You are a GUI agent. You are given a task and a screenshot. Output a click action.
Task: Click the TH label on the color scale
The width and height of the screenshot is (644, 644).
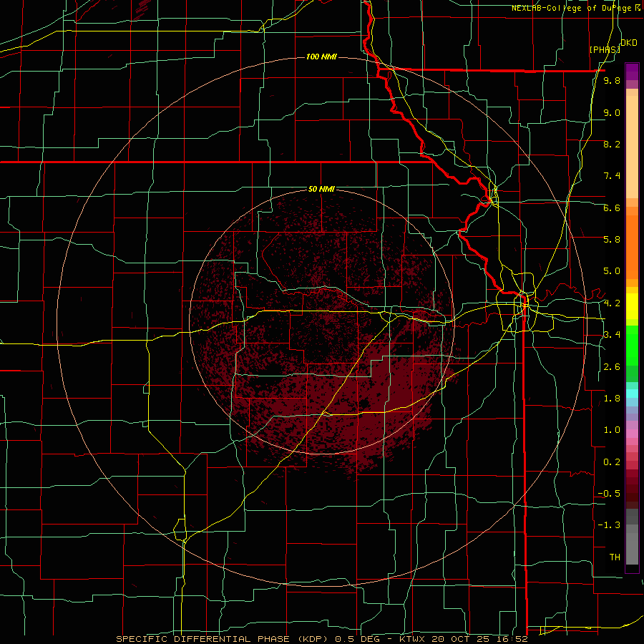pos(615,557)
